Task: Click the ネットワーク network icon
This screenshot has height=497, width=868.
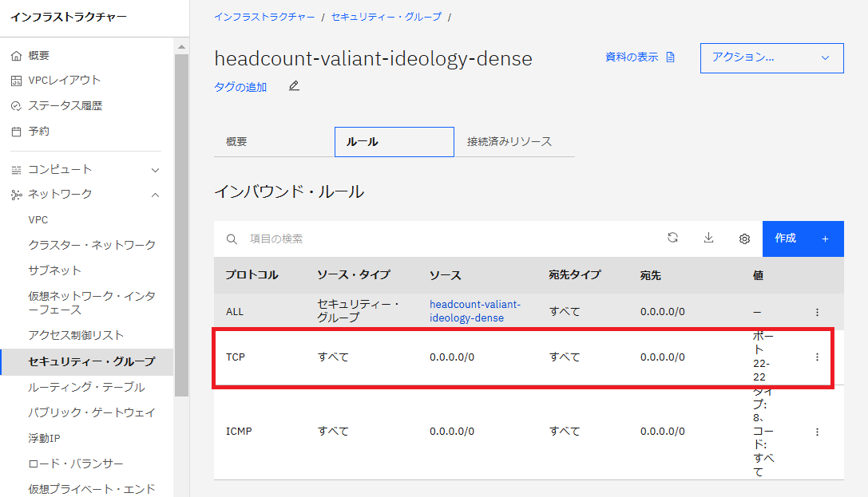Action: pyautogui.click(x=17, y=195)
